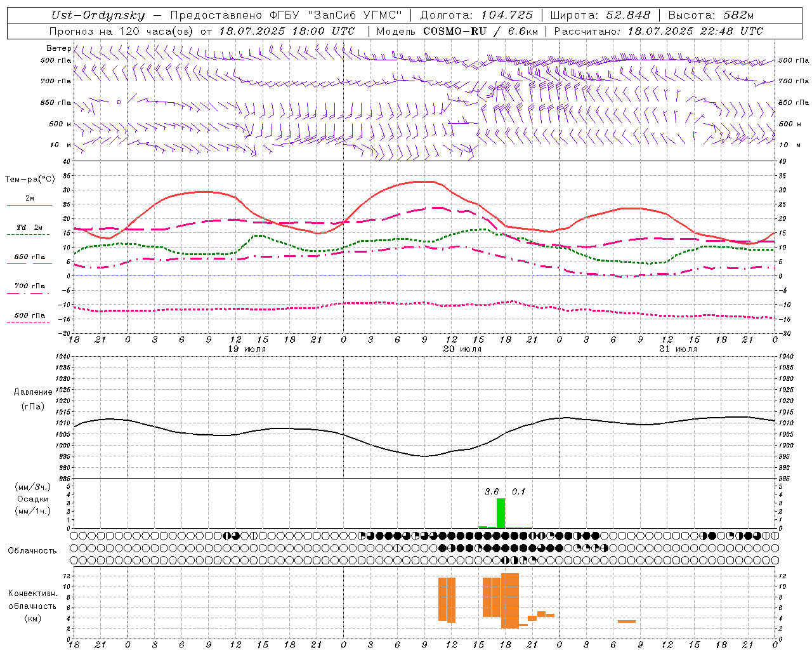The height and width of the screenshot is (650, 812).
Task: Click the tall green 3.6 mm precipitation bar
Action: (501, 513)
